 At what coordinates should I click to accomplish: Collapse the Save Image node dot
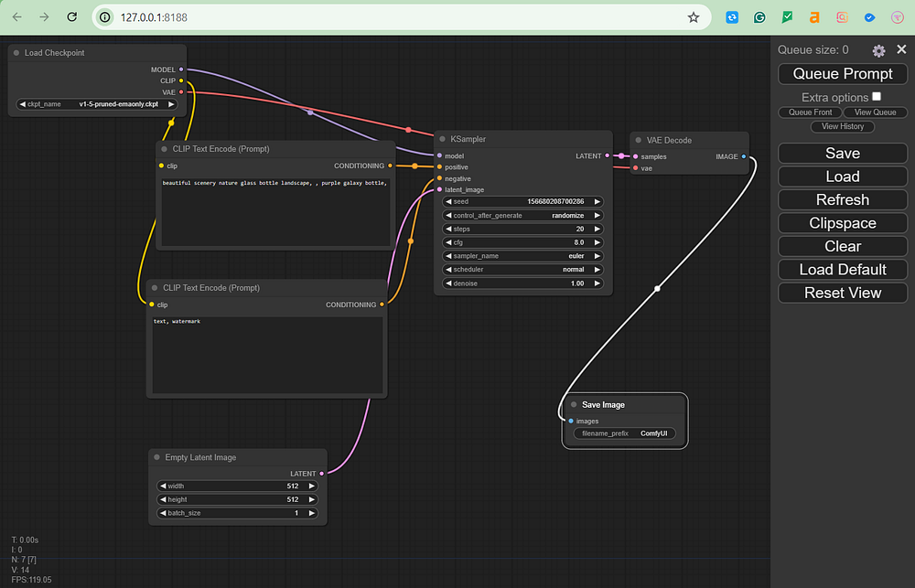tap(574, 404)
